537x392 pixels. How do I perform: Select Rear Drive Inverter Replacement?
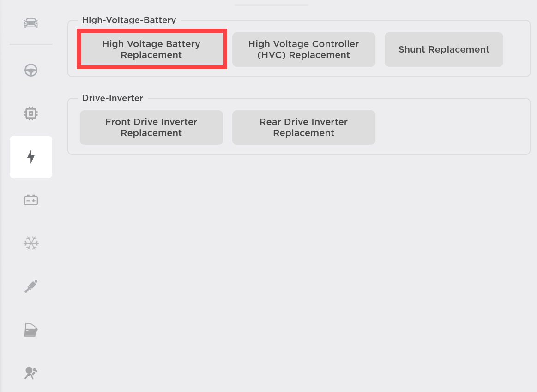(303, 127)
